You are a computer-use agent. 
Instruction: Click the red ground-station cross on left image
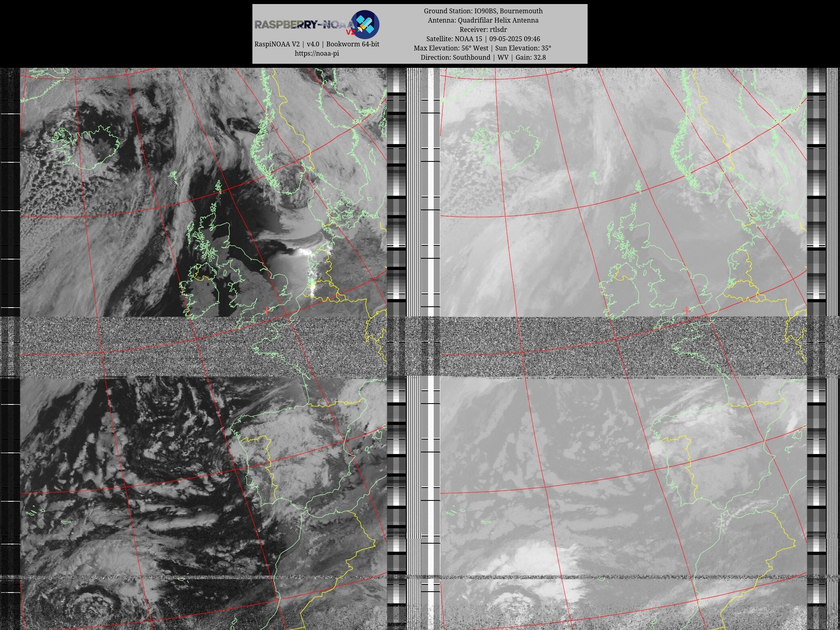267,310
